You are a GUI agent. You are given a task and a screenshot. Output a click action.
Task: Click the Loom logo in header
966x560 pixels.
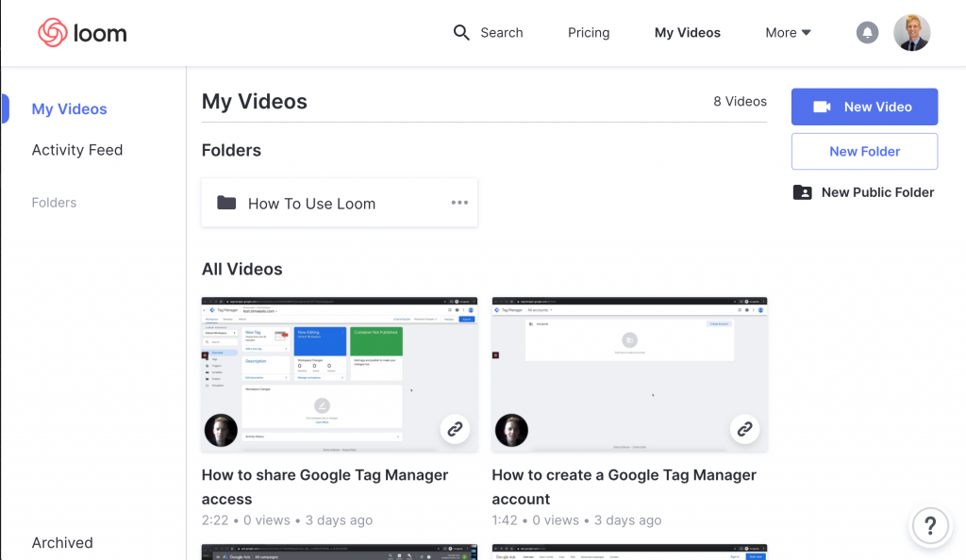82,33
